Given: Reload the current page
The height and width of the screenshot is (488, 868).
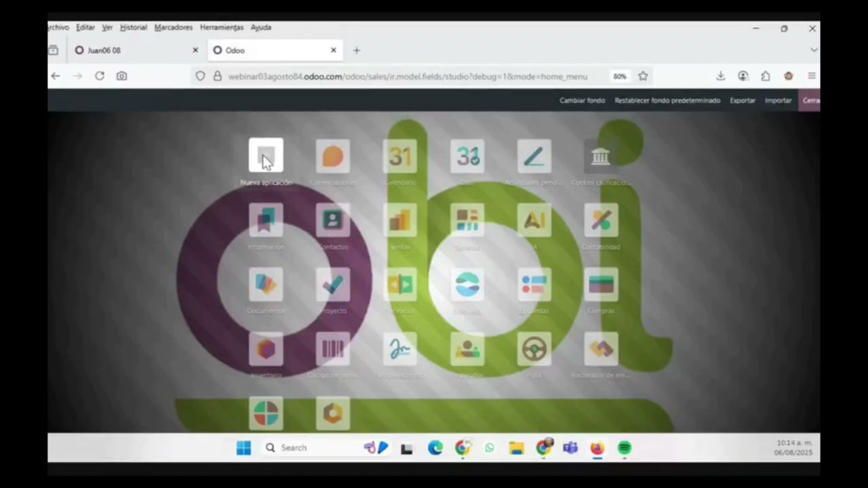Looking at the screenshot, I should 100,76.
